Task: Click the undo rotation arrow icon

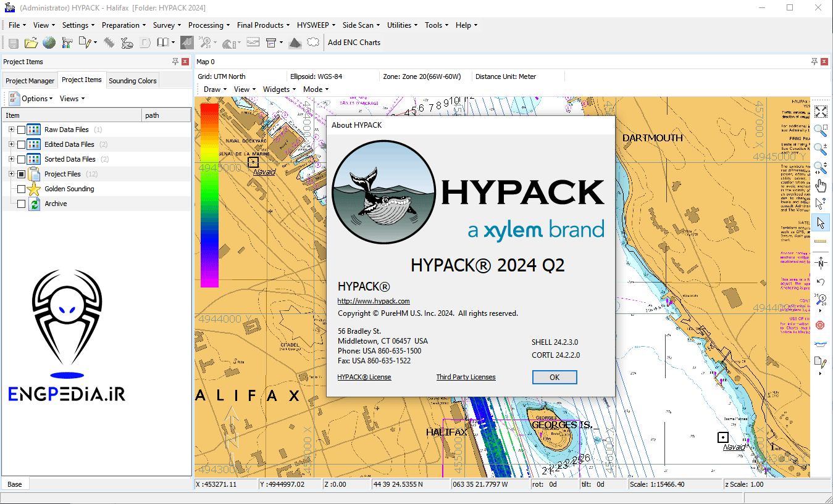Action: pos(821,282)
